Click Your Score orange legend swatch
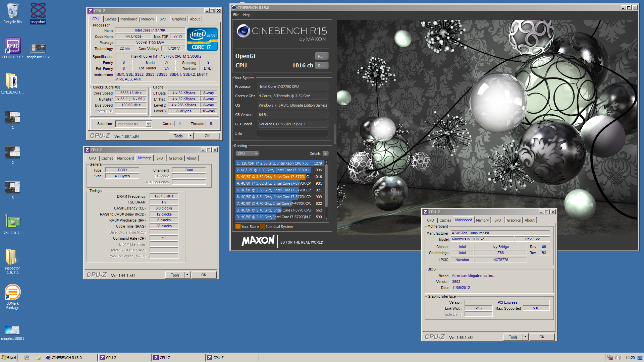Viewport: 644px width, 362px height. 238,227
